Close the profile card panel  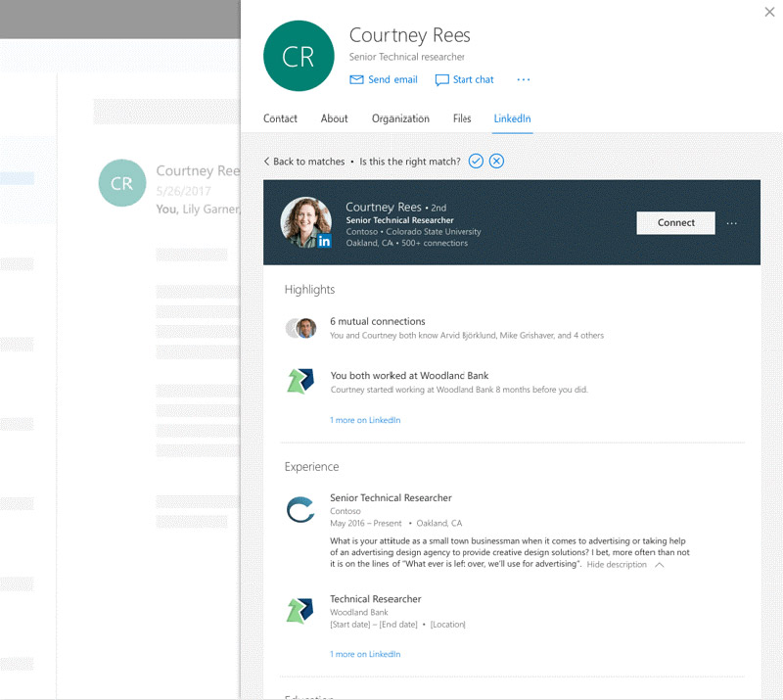(769, 12)
